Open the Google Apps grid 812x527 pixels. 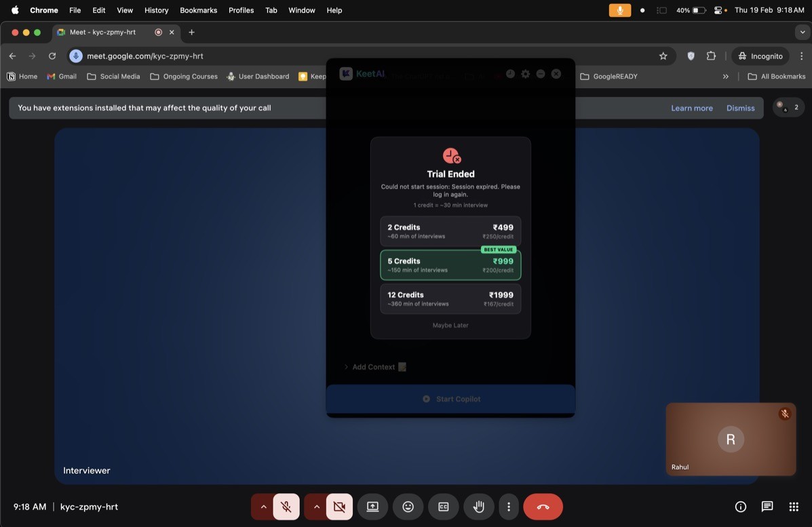pos(793,506)
